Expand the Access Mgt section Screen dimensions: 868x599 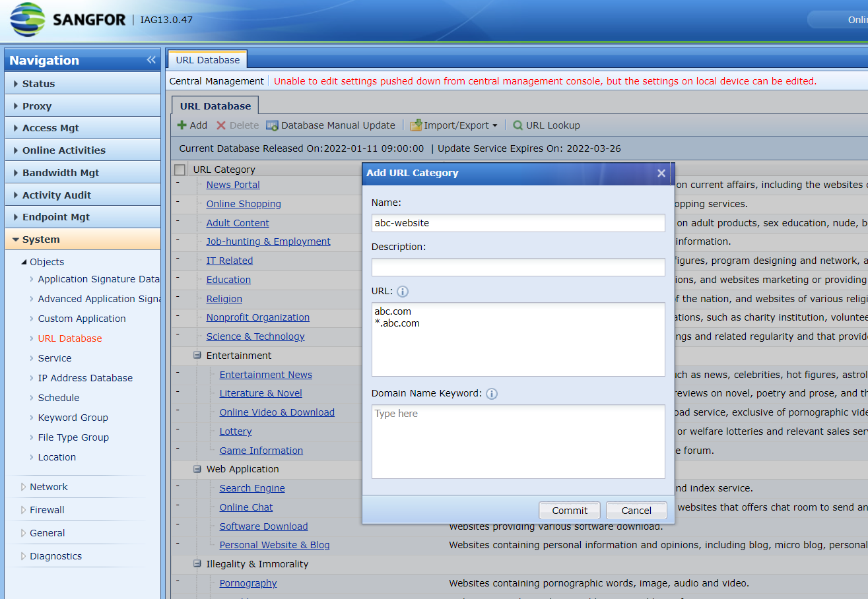click(x=83, y=128)
